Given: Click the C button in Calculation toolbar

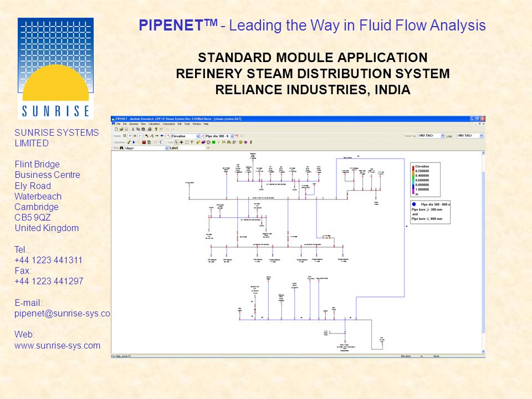Looking at the screenshot, I should 161,142.
